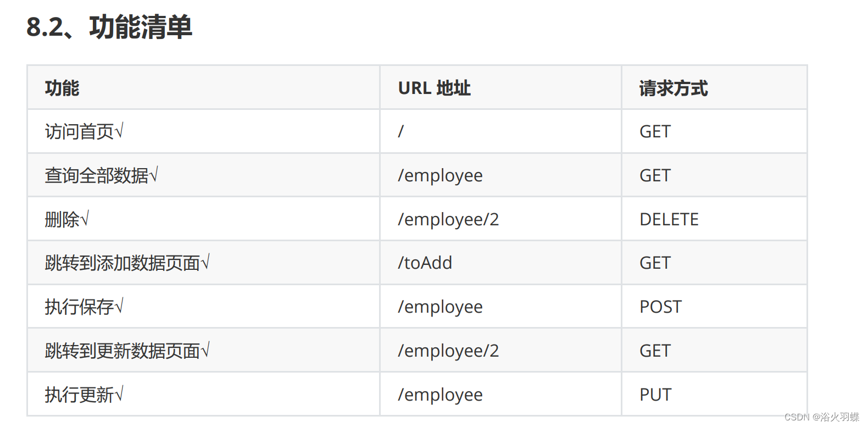Click the 访问首页√ cell

(x=84, y=131)
